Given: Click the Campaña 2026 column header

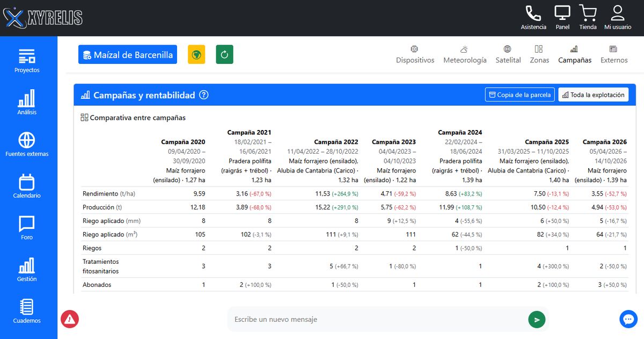Looking at the screenshot, I should [x=605, y=142].
